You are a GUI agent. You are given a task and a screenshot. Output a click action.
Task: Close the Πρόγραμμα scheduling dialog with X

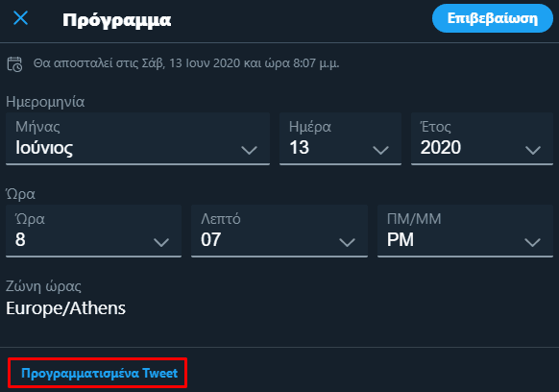(x=20, y=18)
